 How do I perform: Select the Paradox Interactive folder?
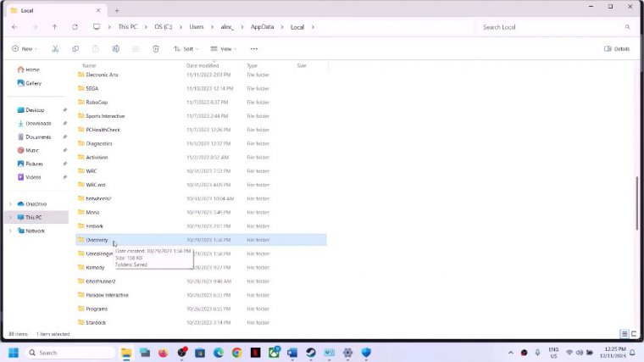(107, 295)
